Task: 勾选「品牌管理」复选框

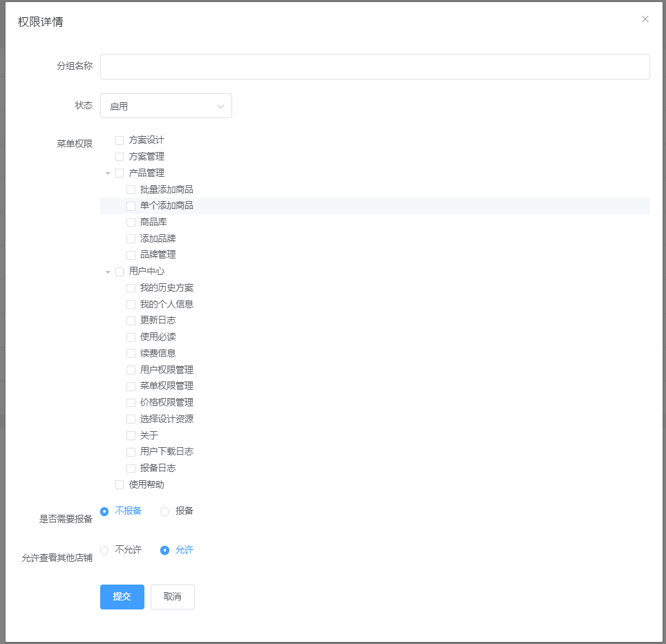Action: pos(131,254)
